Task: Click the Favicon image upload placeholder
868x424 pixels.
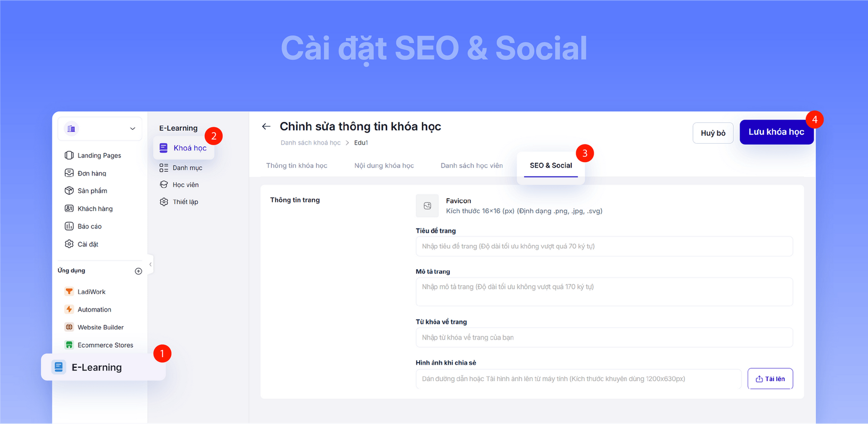Action: 427,206
